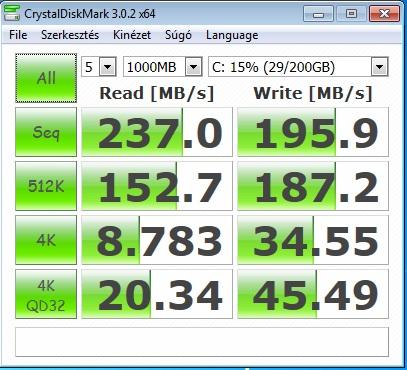The width and height of the screenshot is (407, 370).
Task: Open the Súgó menu
Action: click(178, 35)
